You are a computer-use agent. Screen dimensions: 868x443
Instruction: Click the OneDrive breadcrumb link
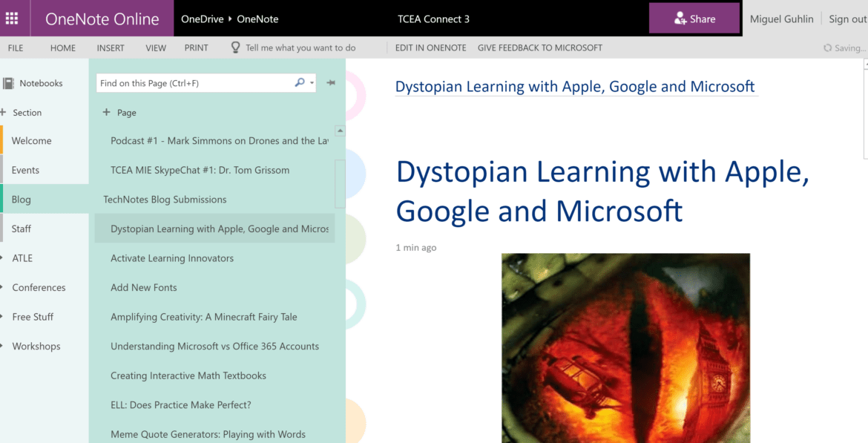click(202, 19)
